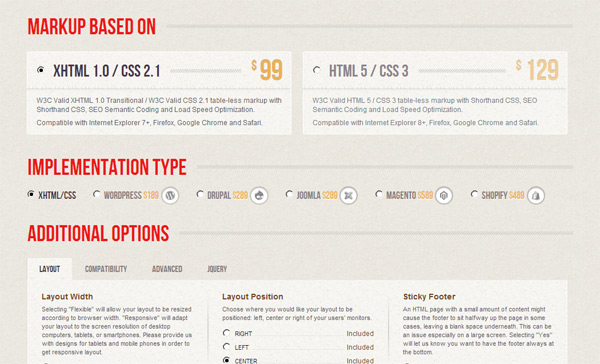Click the $99 price

[x=267, y=70]
